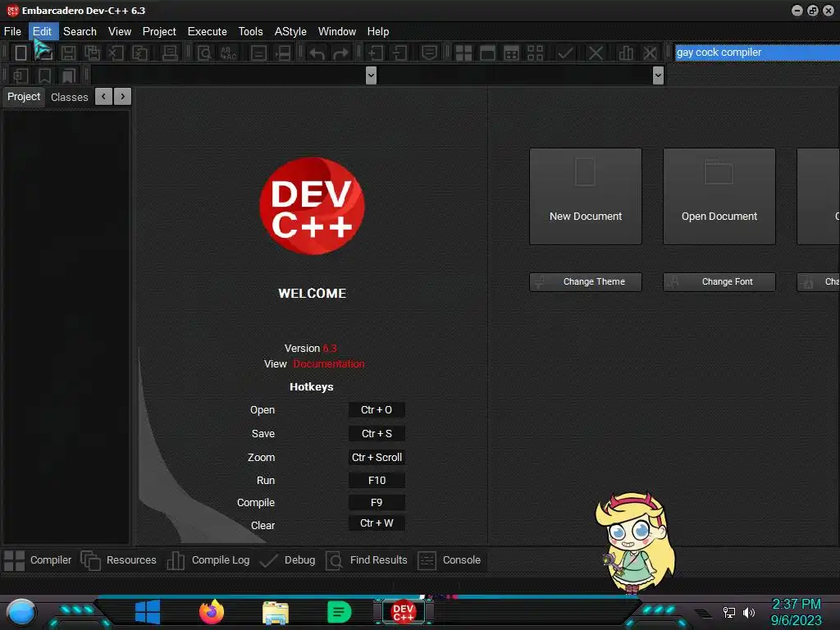The width and height of the screenshot is (840, 630).
Task: Switch to the Project sidebar tab
Action: [24, 97]
